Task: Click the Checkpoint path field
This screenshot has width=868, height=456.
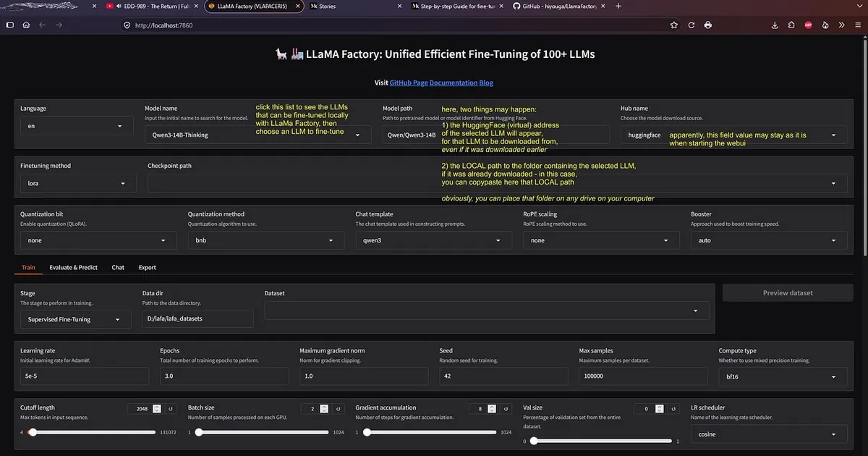Action: click(497, 183)
